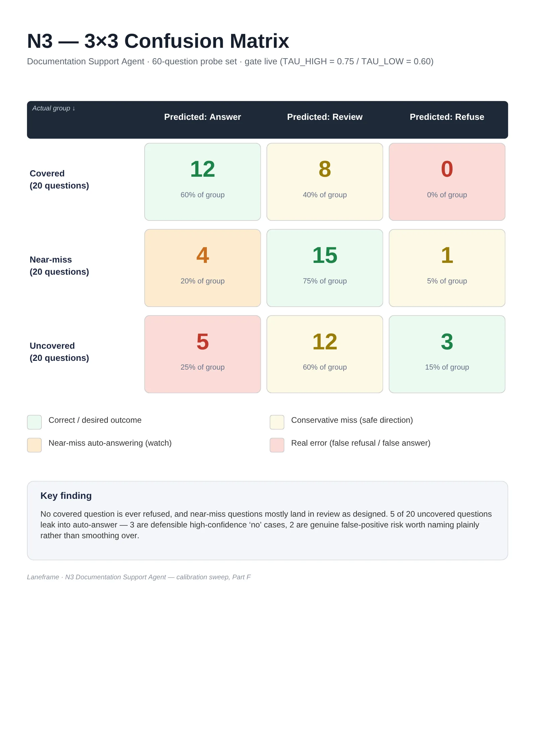
Task: Click the paragraph starting "No covered question is ever refused"
Action: (x=266, y=525)
